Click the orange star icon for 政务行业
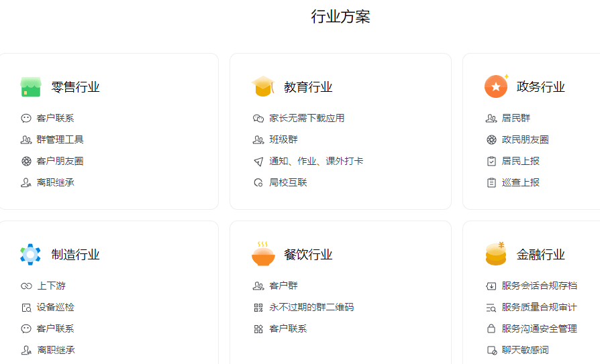Screen dimensions: 600x364 pos(496,86)
